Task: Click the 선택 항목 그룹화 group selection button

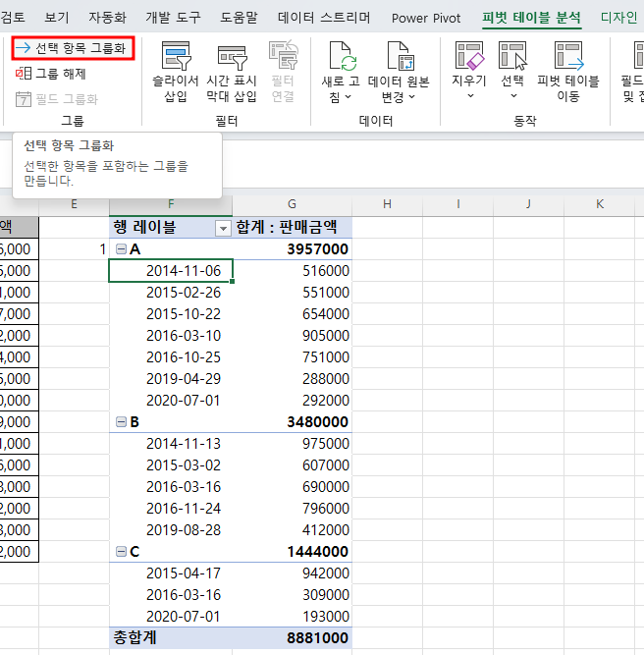Action: [x=73, y=48]
